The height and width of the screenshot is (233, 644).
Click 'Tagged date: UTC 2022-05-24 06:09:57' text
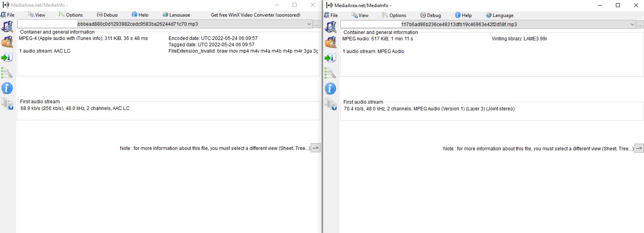click(x=211, y=45)
